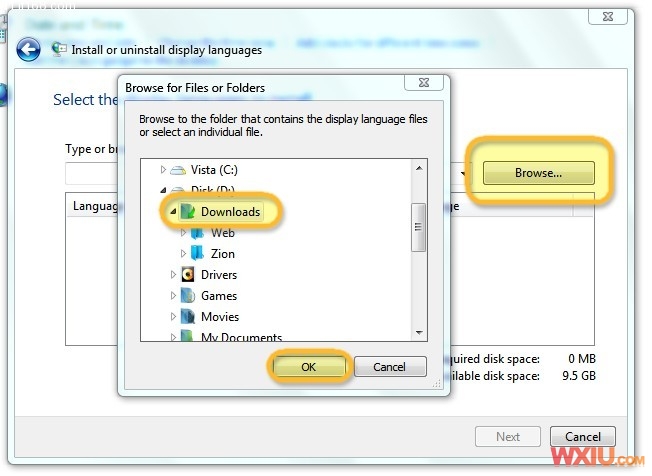652x476 pixels.
Task: Click the Browse... button
Action: (538, 173)
